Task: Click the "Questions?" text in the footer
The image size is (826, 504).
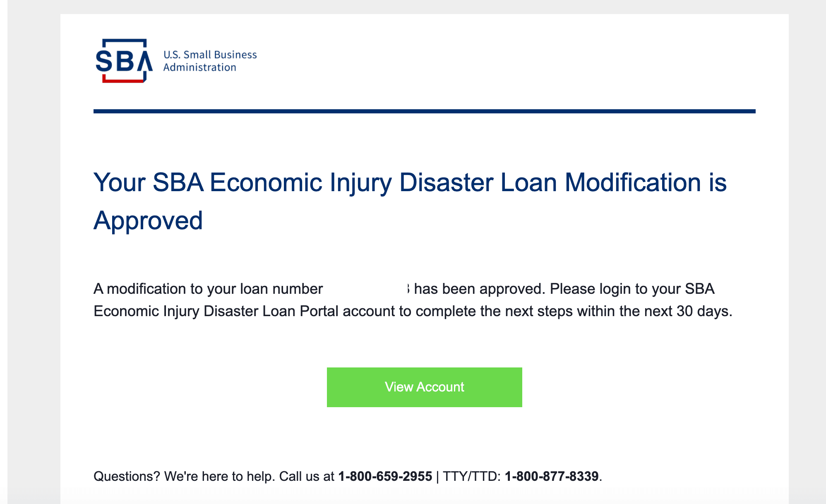Action: pos(127,476)
